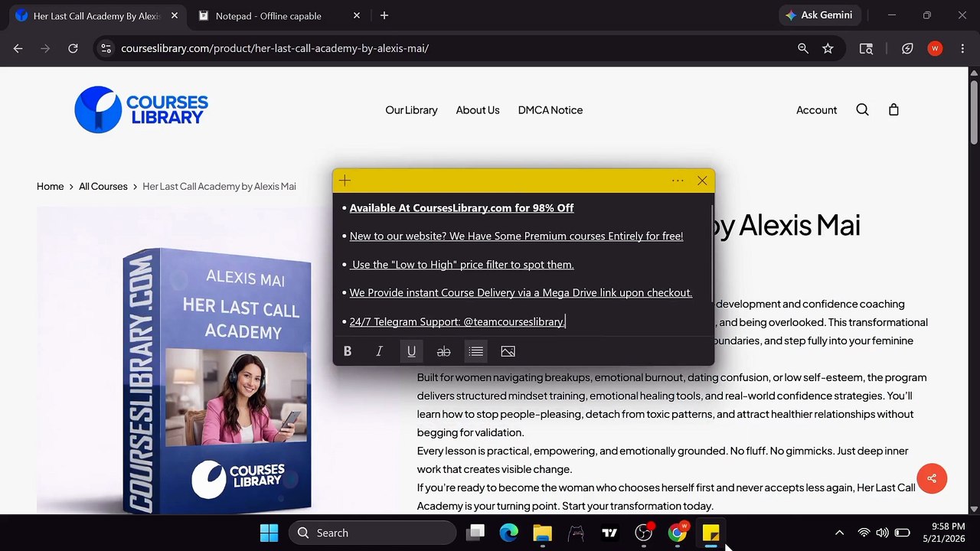980x551 pixels.
Task: Open the About Us menu item
Action: [478, 110]
